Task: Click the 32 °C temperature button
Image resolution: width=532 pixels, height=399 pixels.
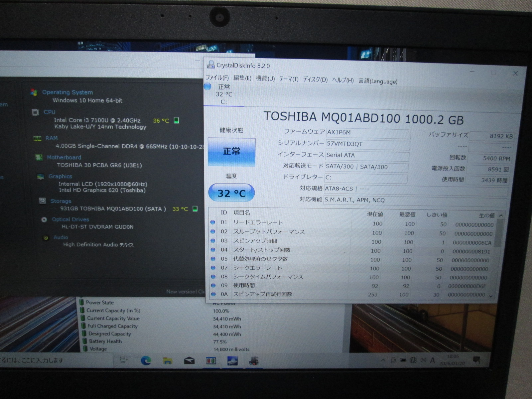Action: click(x=231, y=193)
